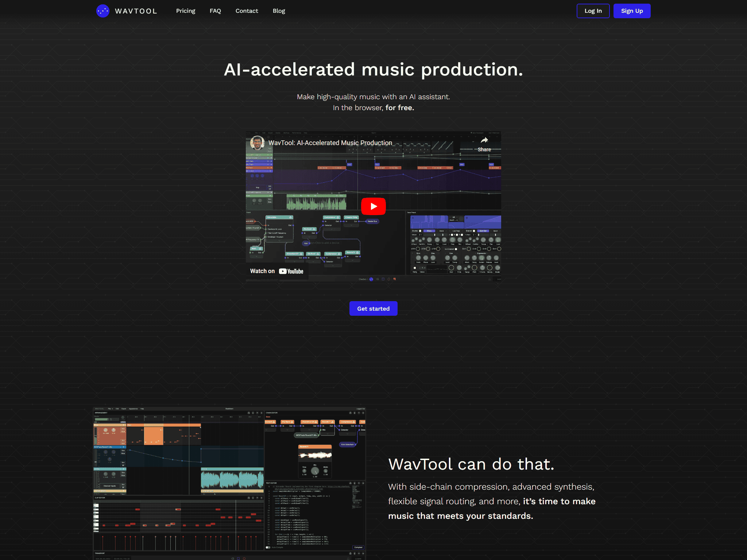Open the Pricing page

186,11
